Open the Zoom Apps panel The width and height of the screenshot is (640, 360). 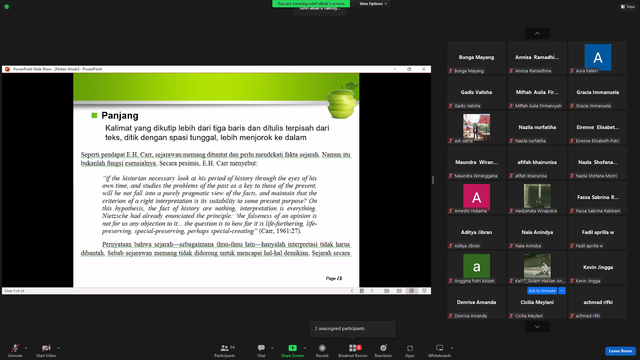pos(410,350)
